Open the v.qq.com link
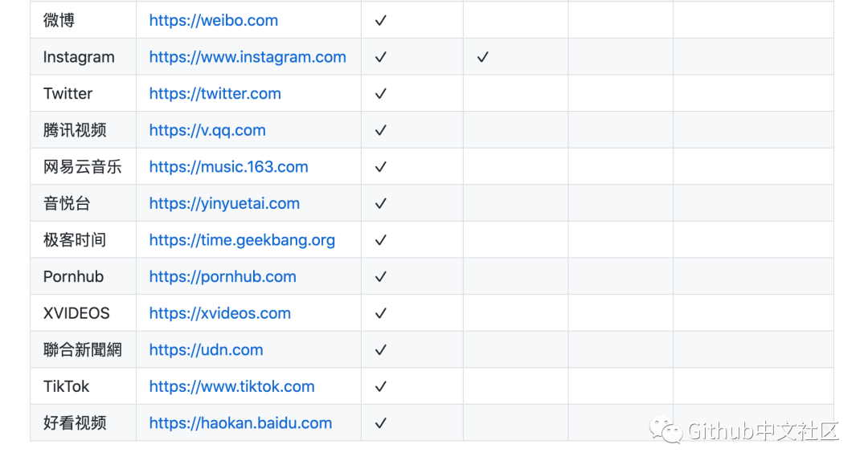Viewport: 868px width, 469px height. pos(207,130)
